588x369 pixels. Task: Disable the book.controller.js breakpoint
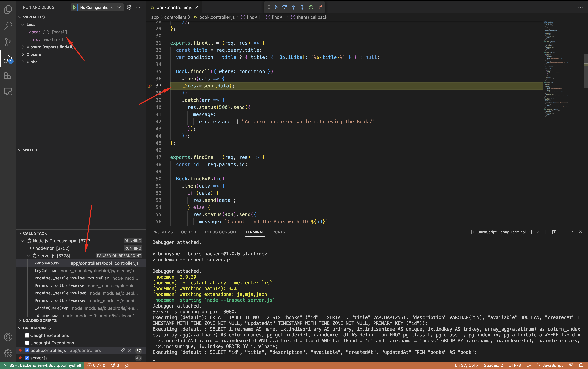point(27,350)
